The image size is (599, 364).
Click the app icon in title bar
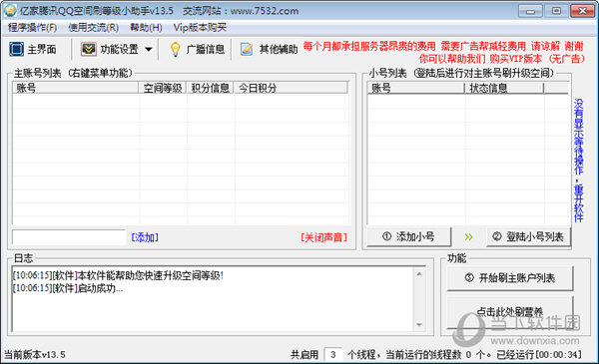click(x=10, y=10)
